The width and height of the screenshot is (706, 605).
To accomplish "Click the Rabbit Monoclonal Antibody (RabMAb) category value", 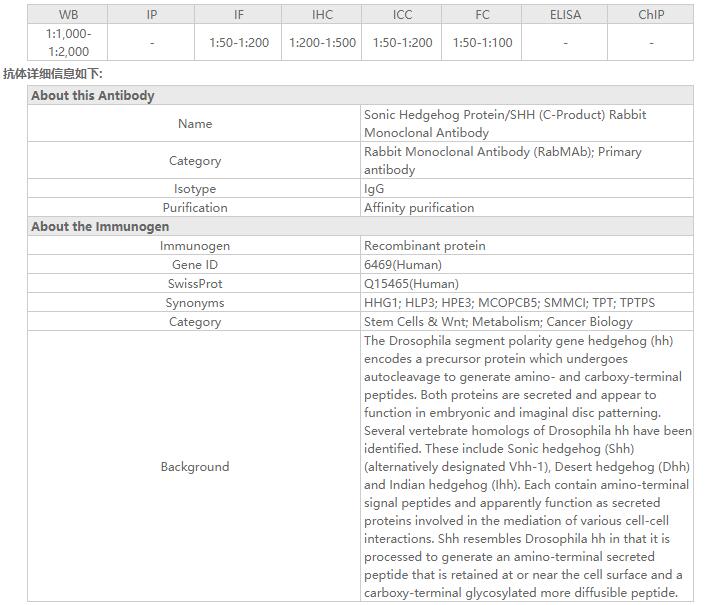I will pyautogui.click(x=502, y=161).
